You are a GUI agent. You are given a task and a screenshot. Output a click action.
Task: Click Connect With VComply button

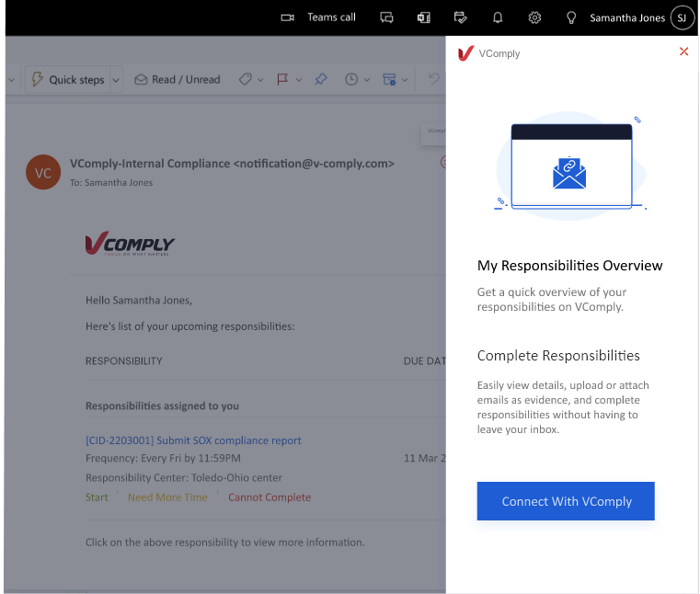click(566, 501)
